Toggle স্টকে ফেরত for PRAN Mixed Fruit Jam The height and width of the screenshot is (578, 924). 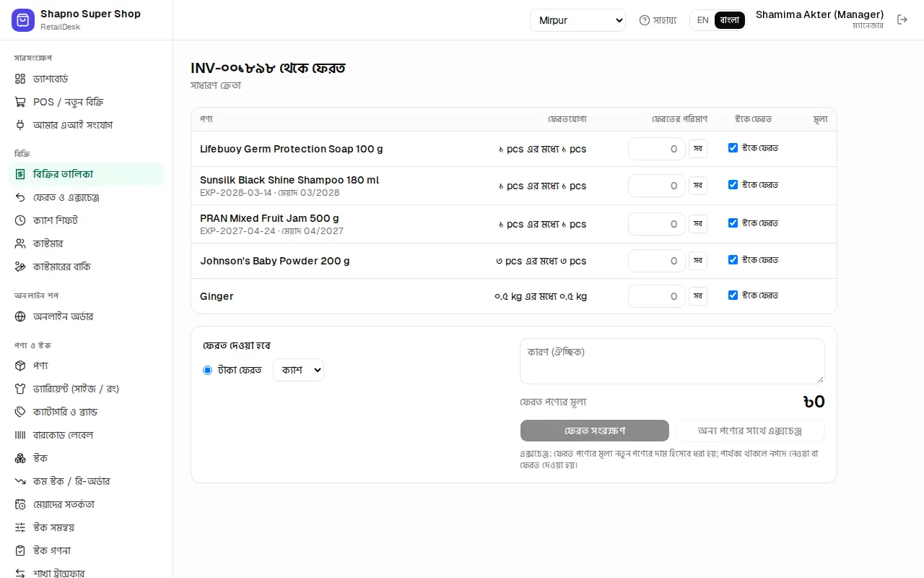coord(733,223)
